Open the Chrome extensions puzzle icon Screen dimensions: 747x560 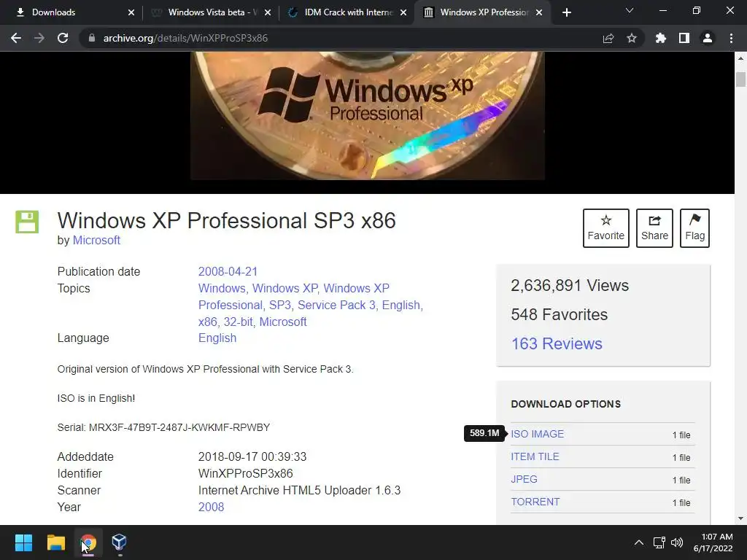point(661,38)
